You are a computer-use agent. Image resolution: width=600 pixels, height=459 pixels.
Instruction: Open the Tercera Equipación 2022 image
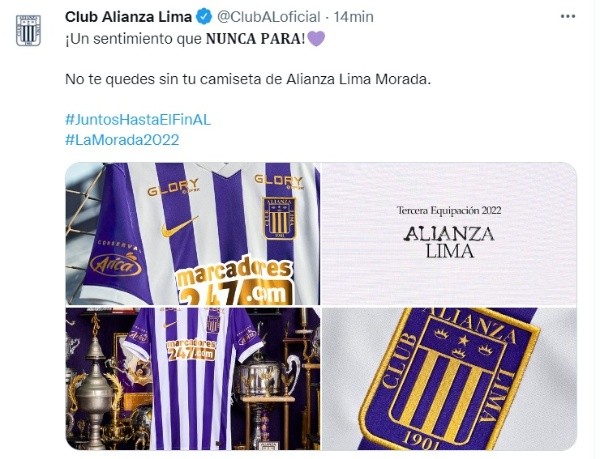[449, 234]
